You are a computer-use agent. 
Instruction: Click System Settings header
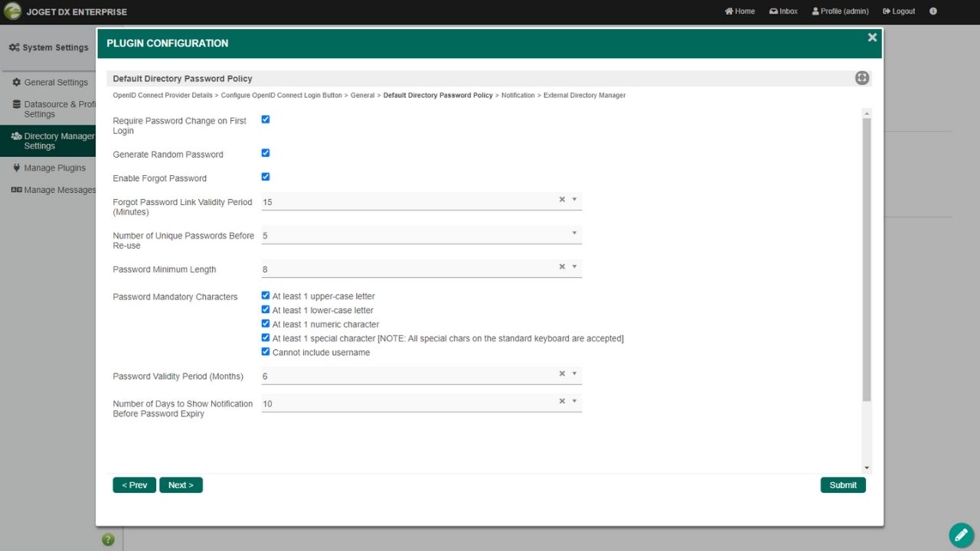(49, 47)
